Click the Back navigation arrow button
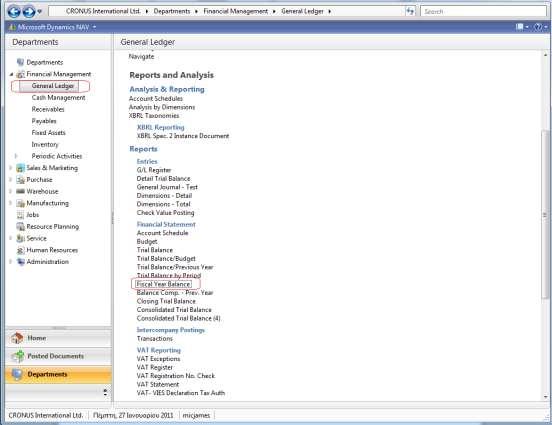This screenshot has height=425, width=552. (x=14, y=12)
